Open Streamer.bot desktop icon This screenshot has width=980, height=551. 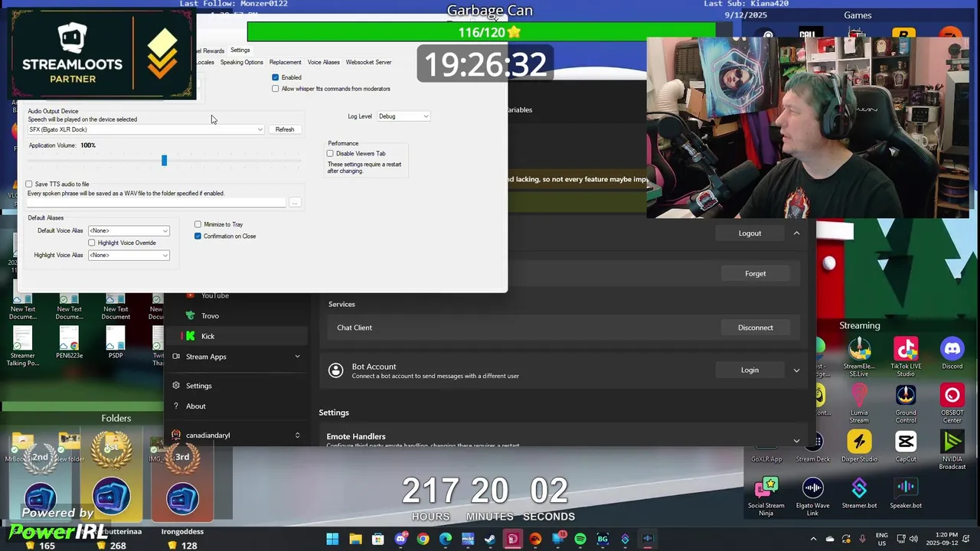(859, 493)
